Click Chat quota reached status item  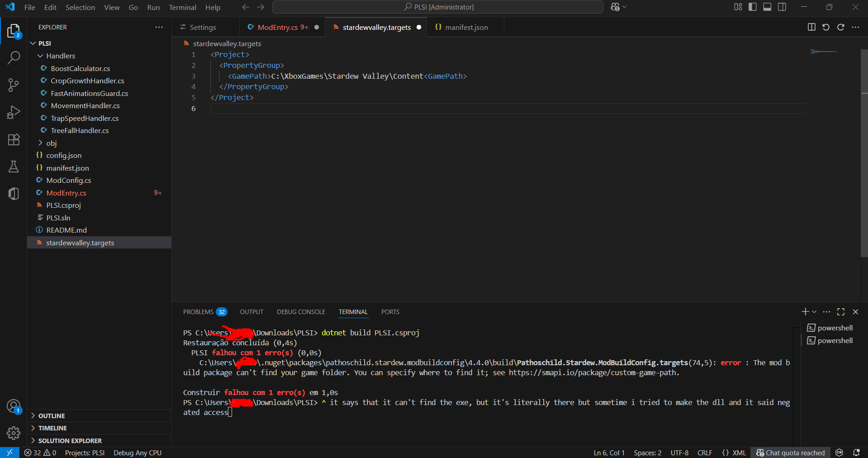pos(790,453)
